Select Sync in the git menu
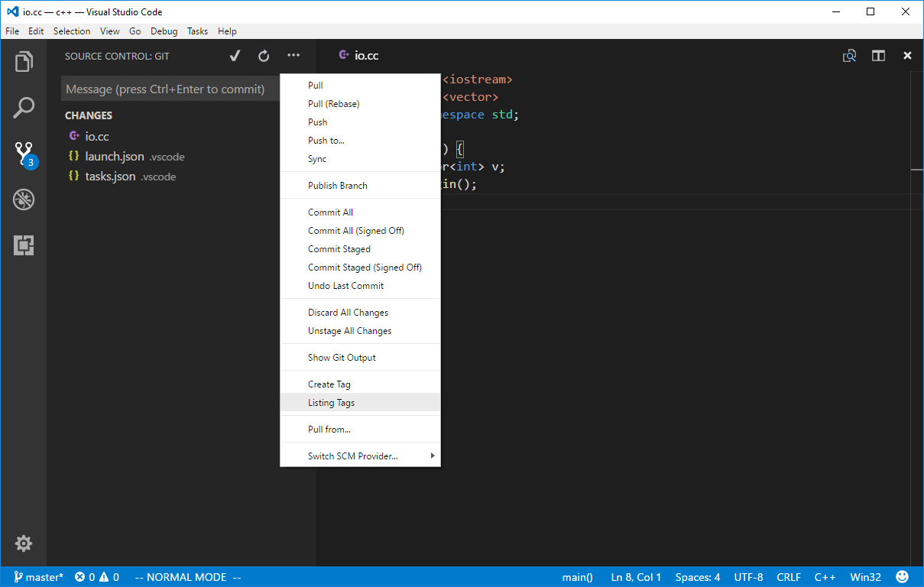The width and height of the screenshot is (924, 587). pyautogui.click(x=360, y=159)
